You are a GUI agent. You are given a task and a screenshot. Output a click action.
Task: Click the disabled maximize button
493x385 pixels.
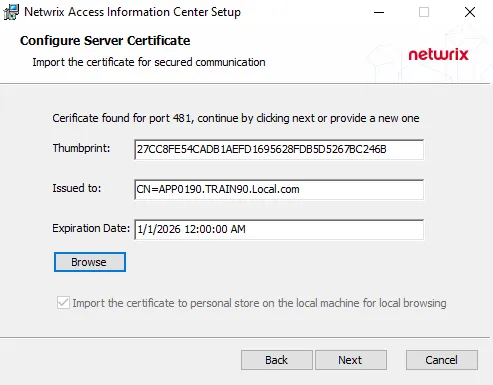coord(424,12)
